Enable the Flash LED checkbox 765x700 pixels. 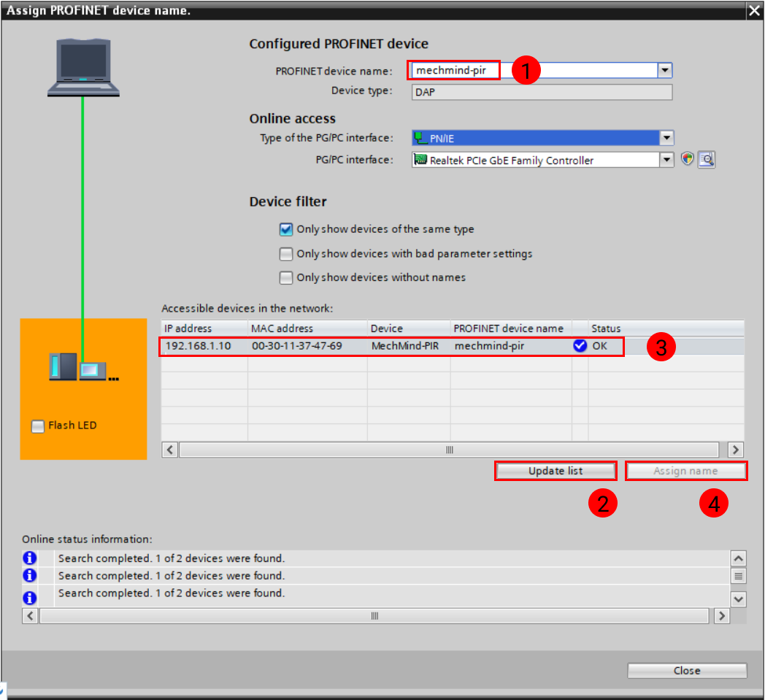click(36, 426)
